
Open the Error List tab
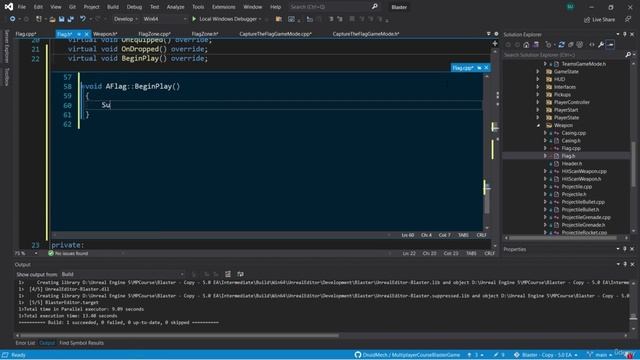click(25, 343)
